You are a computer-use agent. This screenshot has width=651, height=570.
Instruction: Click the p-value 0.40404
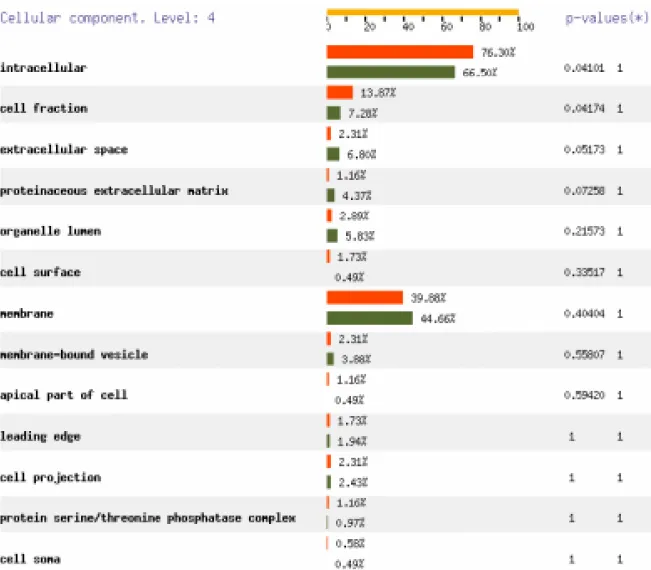tap(584, 313)
